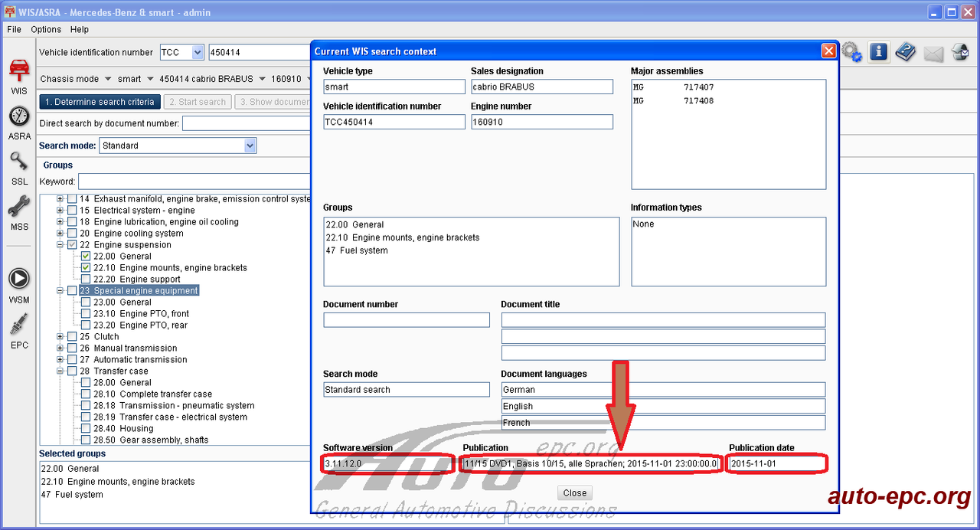The width and height of the screenshot is (980, 530).
Task: Check the 23.10 Engine PTO, front box
Action: click(86, 314)
